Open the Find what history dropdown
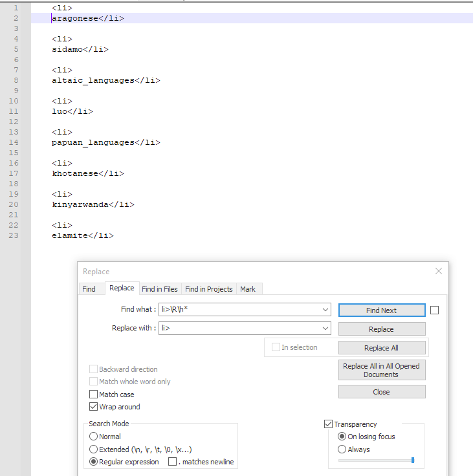 (x=325, y=310)
